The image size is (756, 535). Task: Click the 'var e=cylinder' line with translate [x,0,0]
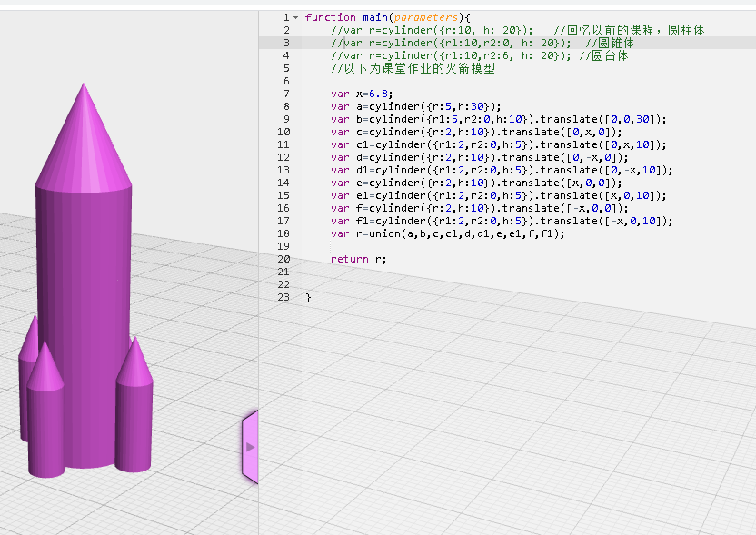tap(476, 183)
